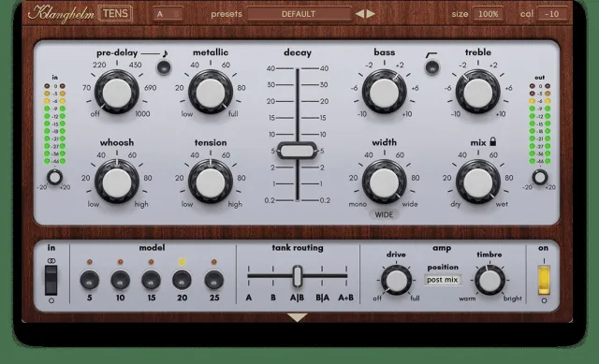Adjust the metallic knob

click(x=211, y=92)
